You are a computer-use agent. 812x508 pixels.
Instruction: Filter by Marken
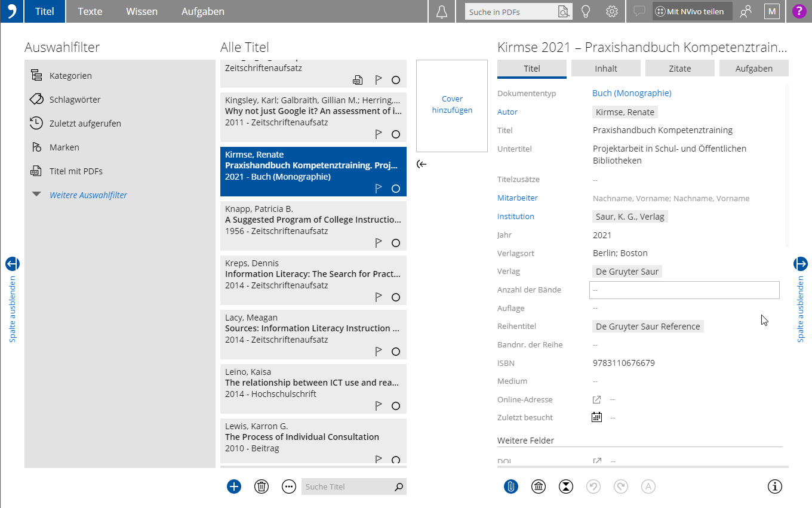pyautogui.click(x=64, y=147)
